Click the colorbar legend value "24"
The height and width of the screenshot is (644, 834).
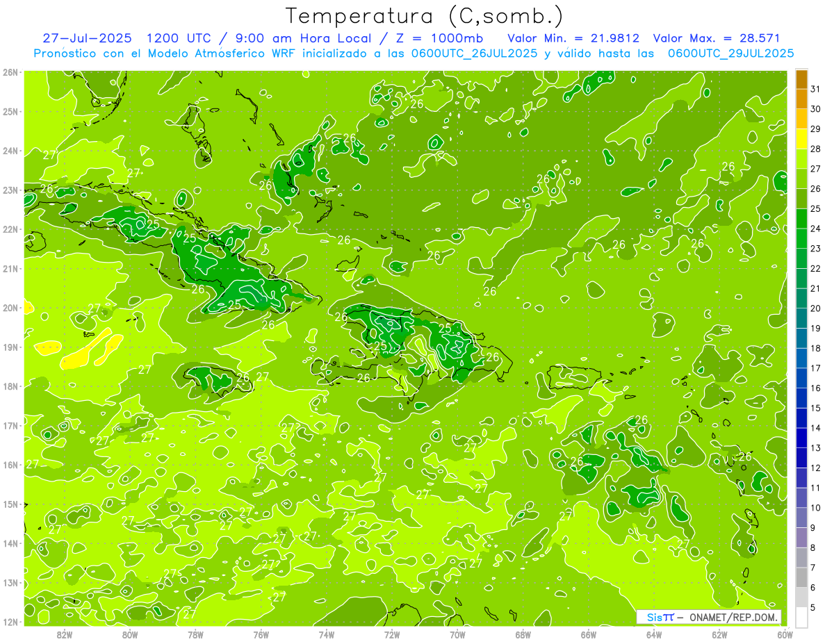(815, 229)
